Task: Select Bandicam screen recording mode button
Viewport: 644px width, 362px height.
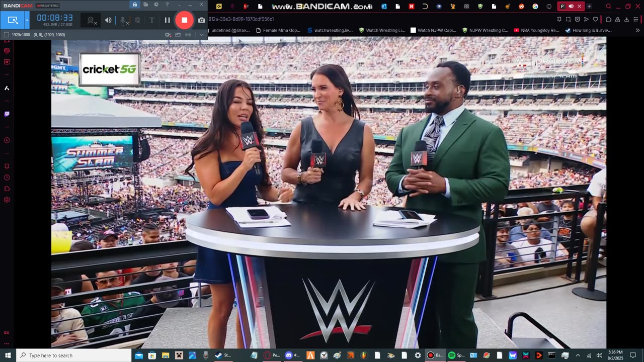Action: point(13,20)
